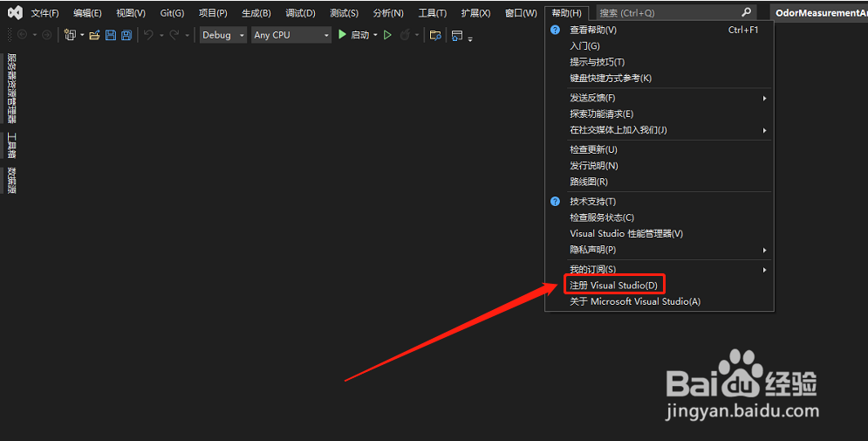Open the toolbar overflow options arrow

point(470,38)
